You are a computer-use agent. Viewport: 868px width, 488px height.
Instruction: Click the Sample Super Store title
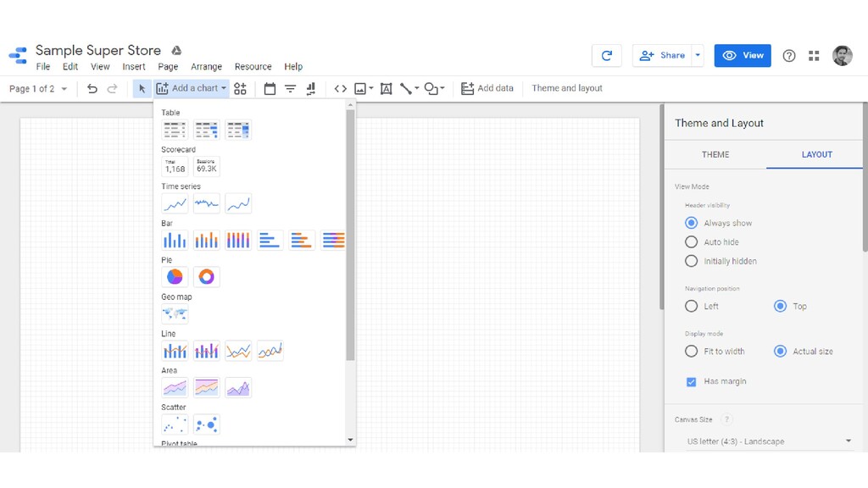click(x=98, y=50)
